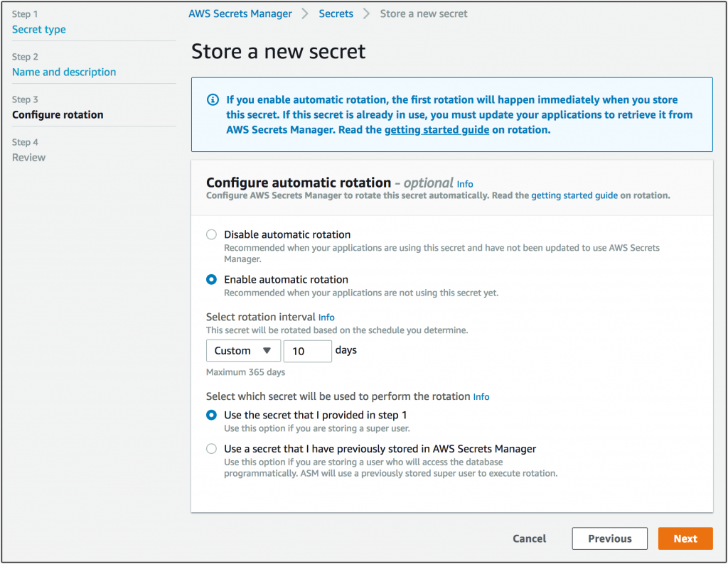Open the Secrets breadcrumb link
728x564 pixels.
coord(336,13)
